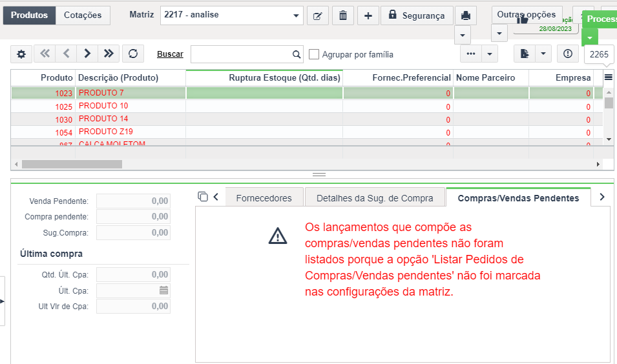This screenshot has height=364, width=617.
Task: Click the three-dots more options button
Action: click(470, 54)
